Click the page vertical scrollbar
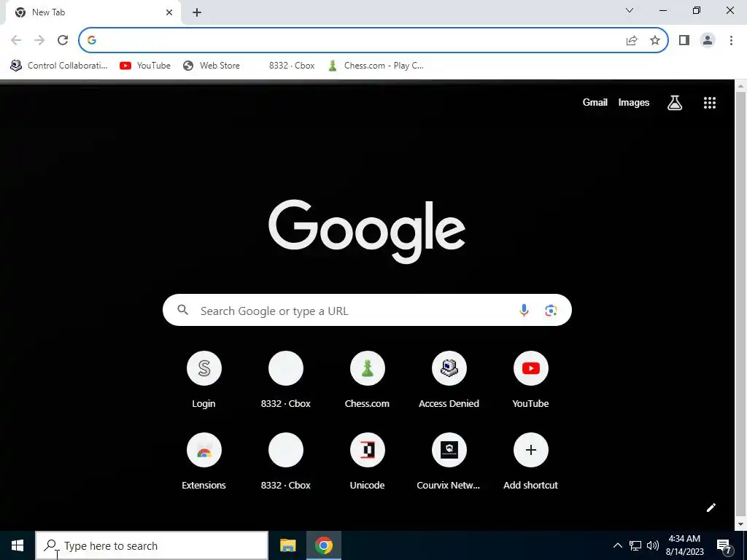Screen dimensions: 747x560 pos(740,305)
